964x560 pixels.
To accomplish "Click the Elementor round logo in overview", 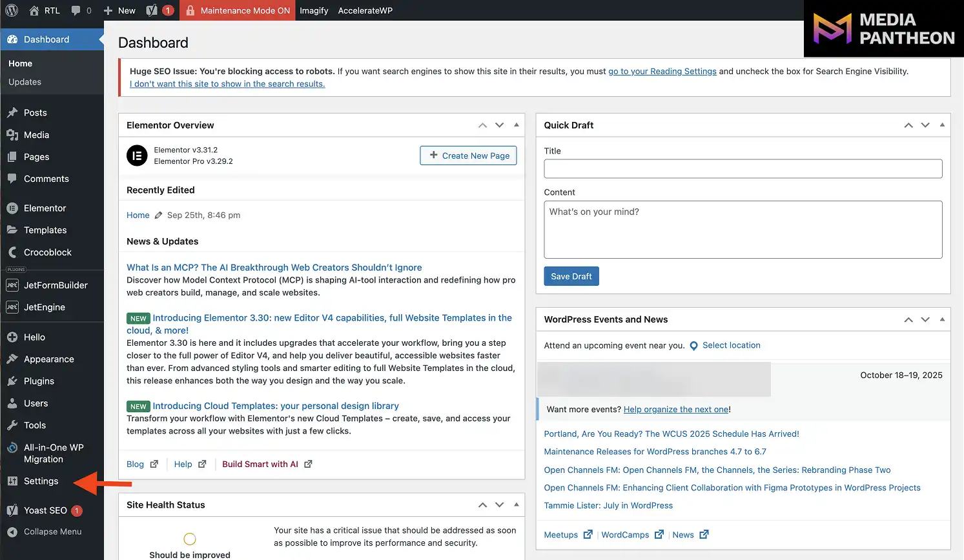I will pyautogui.click(x=137, y=155).
